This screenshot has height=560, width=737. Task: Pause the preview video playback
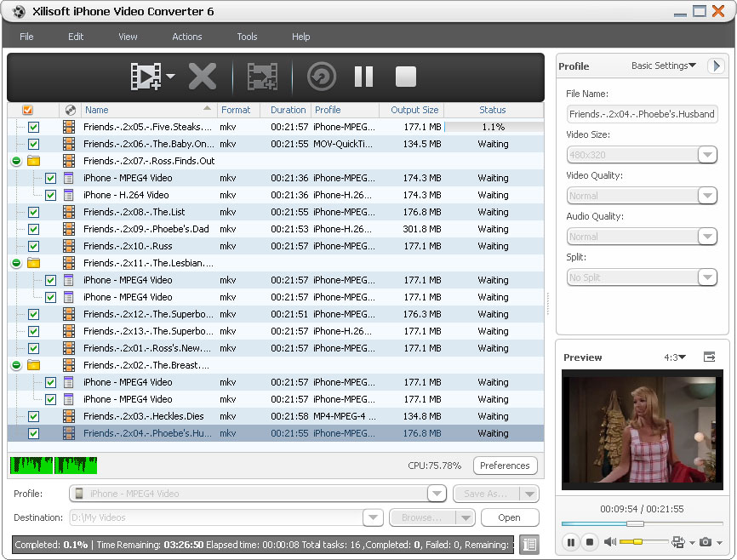click(570, 542)
